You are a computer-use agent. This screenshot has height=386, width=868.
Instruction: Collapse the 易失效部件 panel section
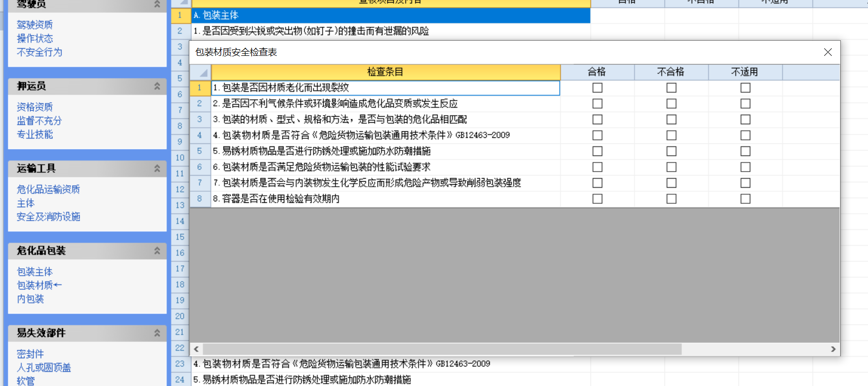click(x=157, y=333)
